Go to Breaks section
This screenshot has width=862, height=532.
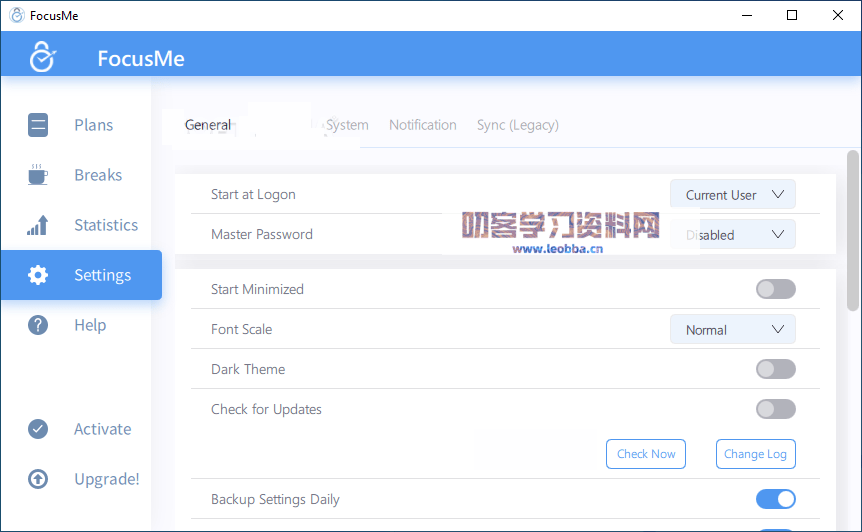click(x=98, y=175)
